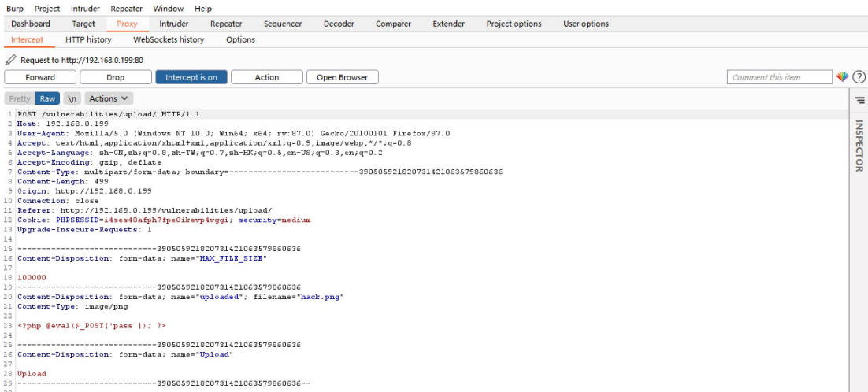Toggle the Intercept is on button

click(191, 77)
